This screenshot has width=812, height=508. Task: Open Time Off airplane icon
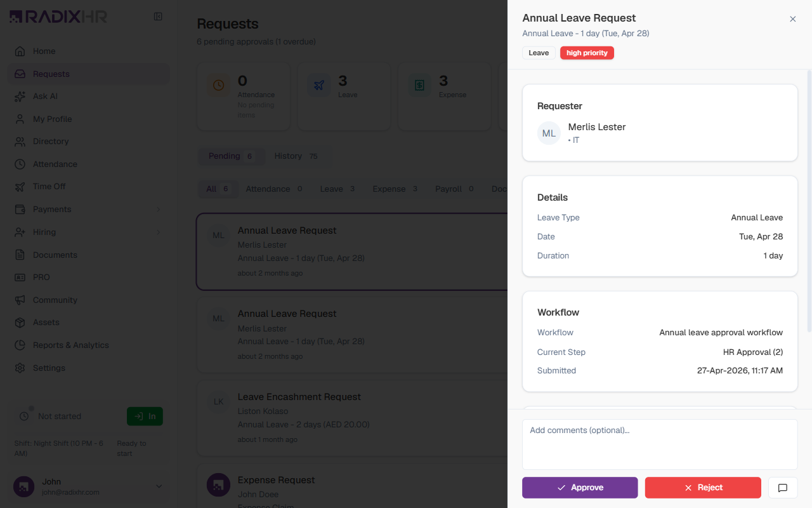pyautogui.click(x=20, y=187)
